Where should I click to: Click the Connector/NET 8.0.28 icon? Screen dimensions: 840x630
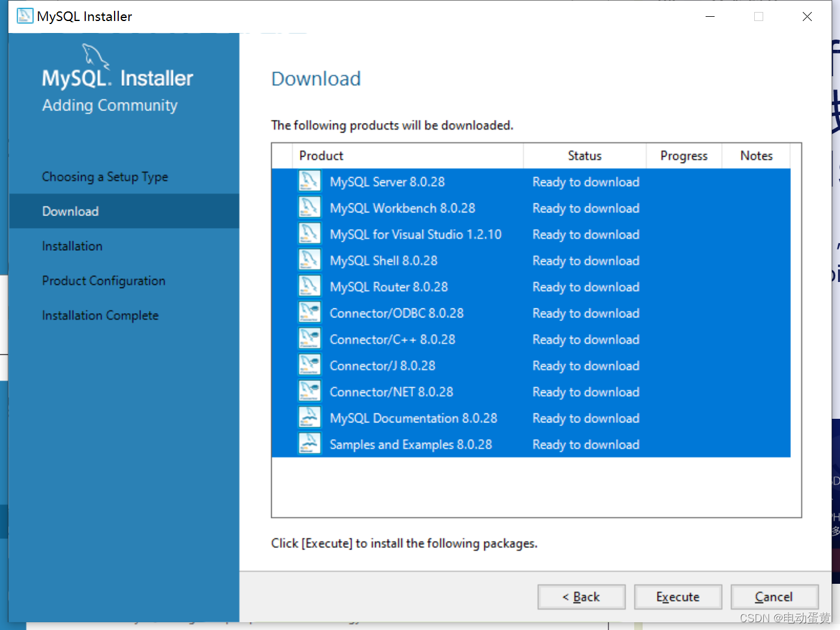(x=310, y=392)
